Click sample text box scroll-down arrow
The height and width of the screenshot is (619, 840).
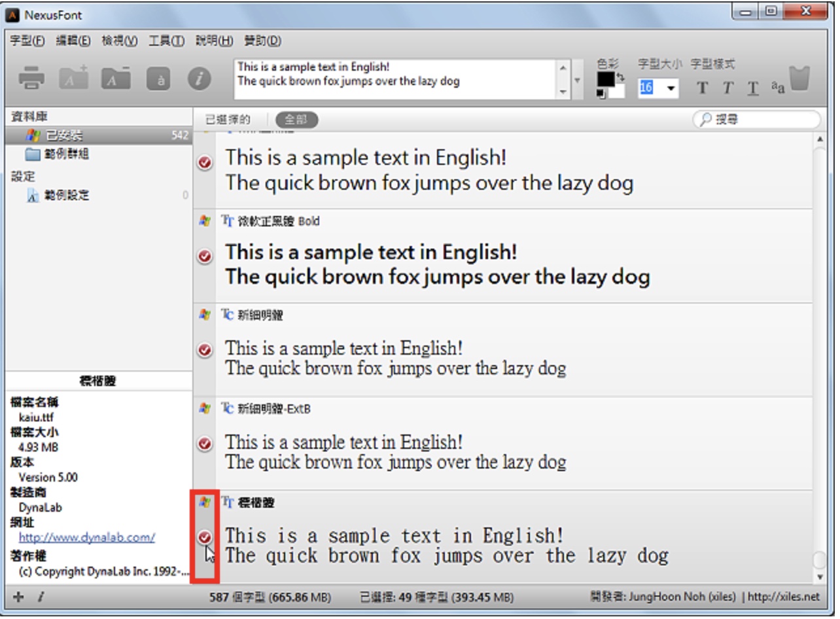pos(563,92)
